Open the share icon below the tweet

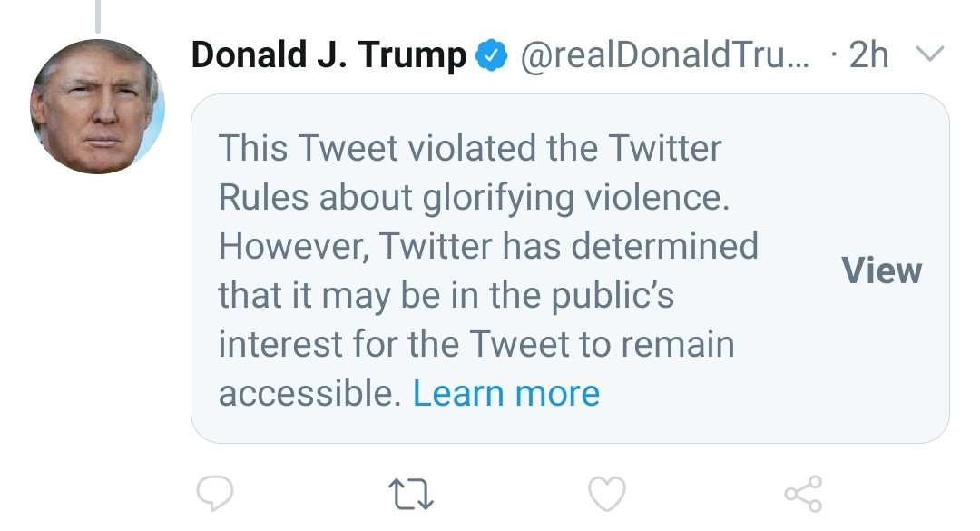pos(804,494)
